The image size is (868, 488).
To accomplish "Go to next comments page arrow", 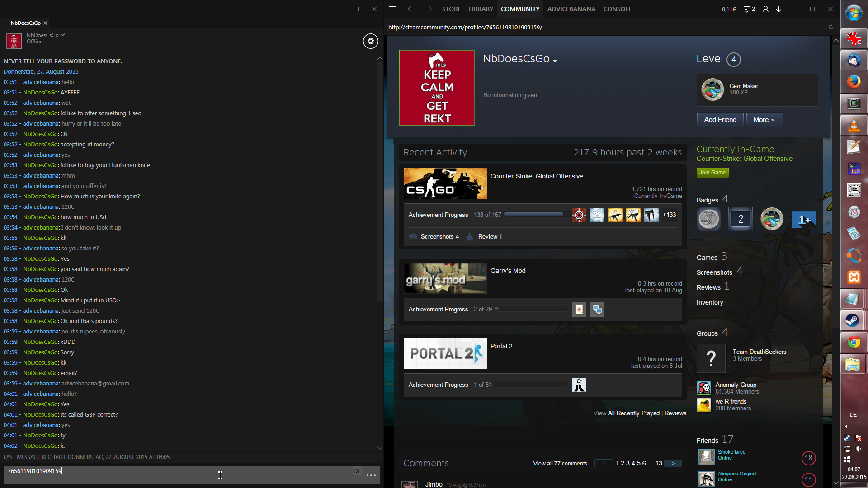I will tap(673, 463).
